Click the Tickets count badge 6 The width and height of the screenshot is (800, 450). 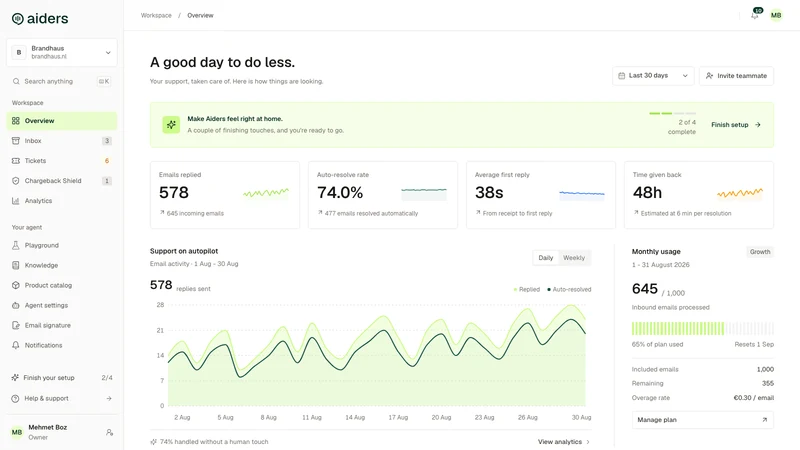107,161
